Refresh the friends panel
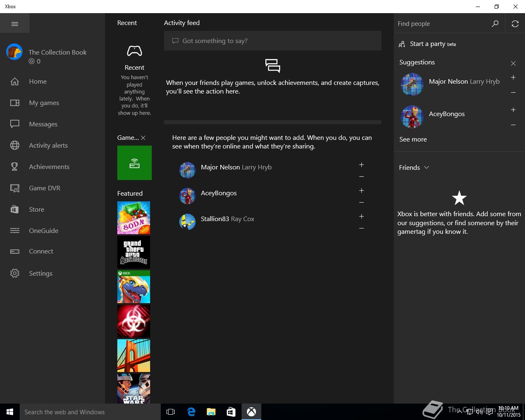This screenshot has height=420, width=525. pos(515,24)
